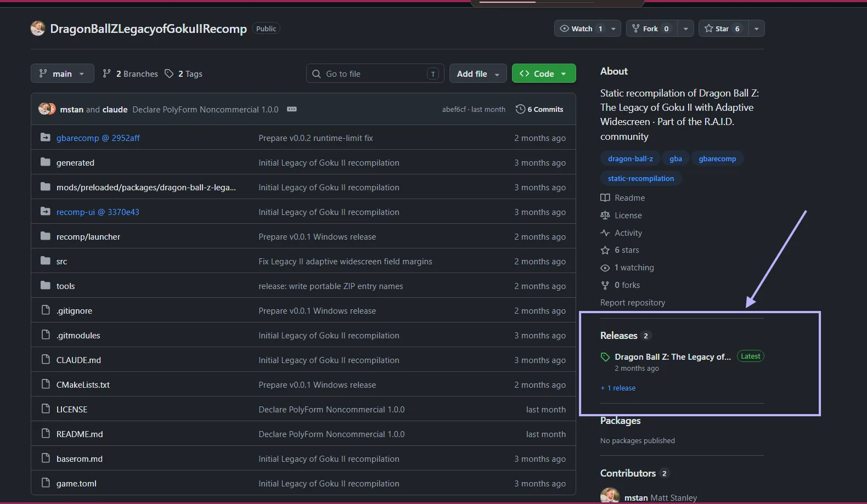Click the branch icon beside 2 Branches
The width and height of the screenshot is (867, 504).
tap(107, 73)
